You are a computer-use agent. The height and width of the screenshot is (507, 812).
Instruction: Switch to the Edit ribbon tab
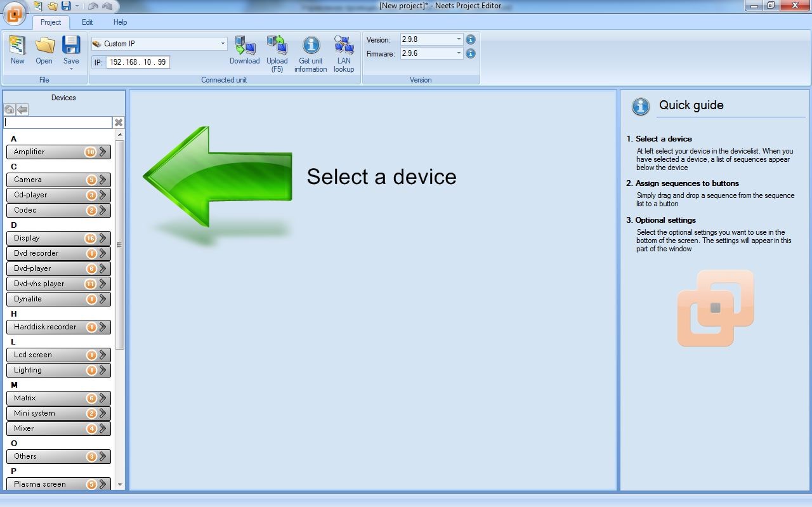87,22
